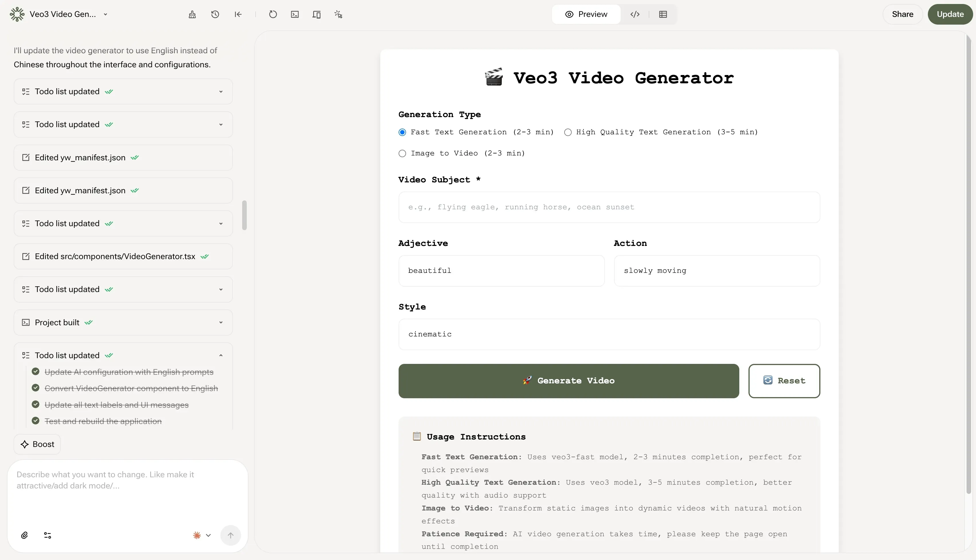Open the terminal console icon
Viewport: 976px width, 560px height.
(x=294, y=14)
